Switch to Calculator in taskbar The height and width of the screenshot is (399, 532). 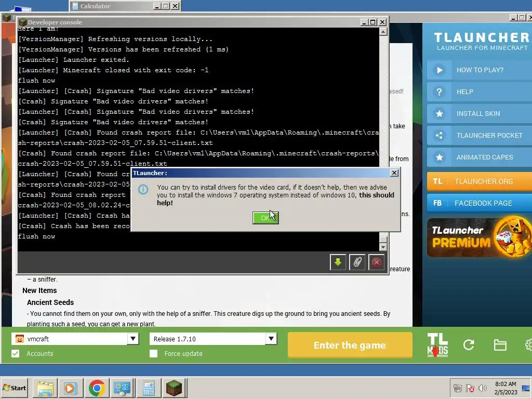149,388
